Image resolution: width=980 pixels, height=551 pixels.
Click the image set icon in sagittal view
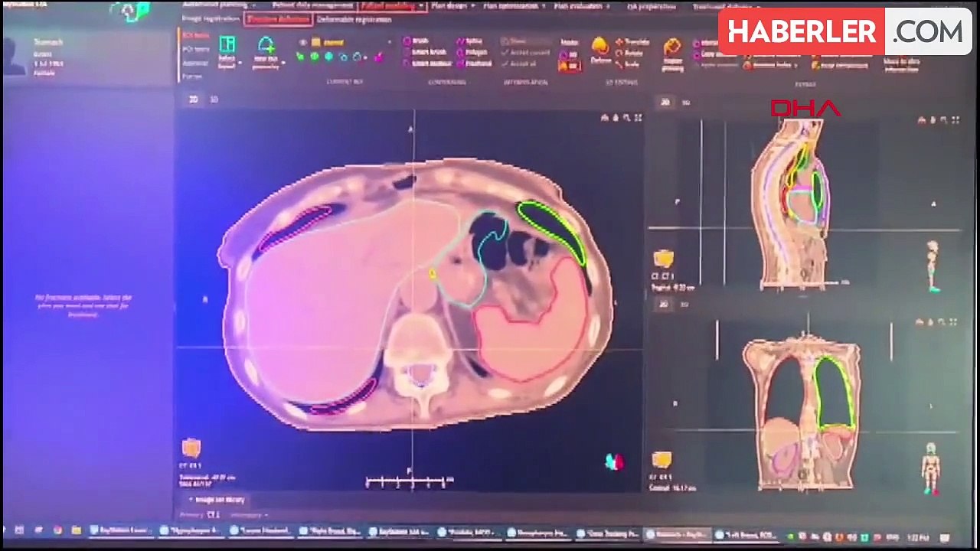[x=663, y=259]
